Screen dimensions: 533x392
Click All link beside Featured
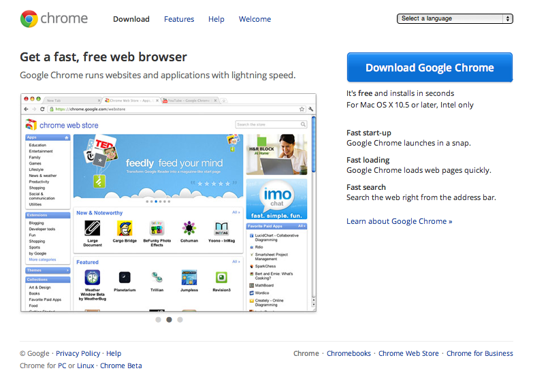pos(236,261)
